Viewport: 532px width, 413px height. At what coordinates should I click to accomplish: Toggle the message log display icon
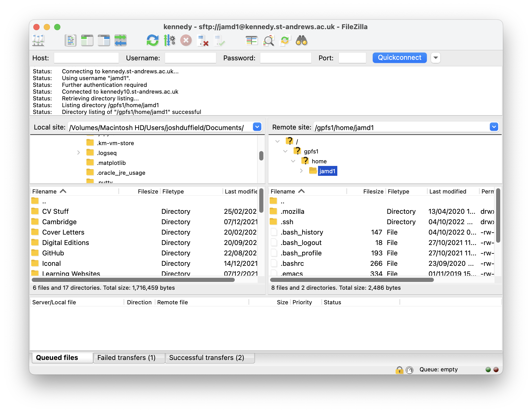71,41
